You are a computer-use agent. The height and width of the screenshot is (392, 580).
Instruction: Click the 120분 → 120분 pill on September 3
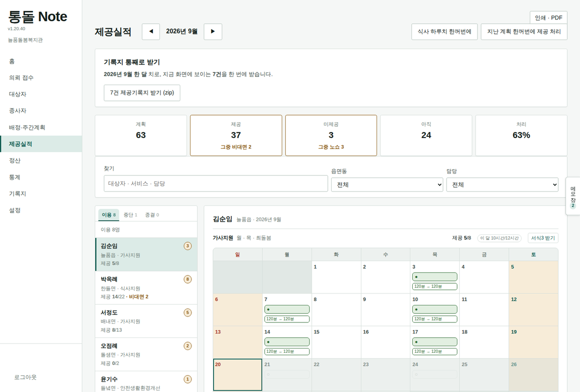pos(435,287)
